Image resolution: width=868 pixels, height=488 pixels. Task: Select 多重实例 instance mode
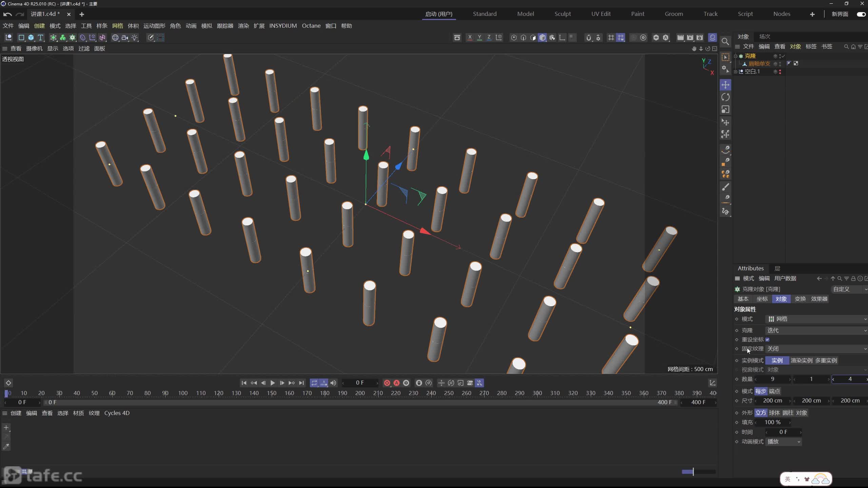pos(826,361)
